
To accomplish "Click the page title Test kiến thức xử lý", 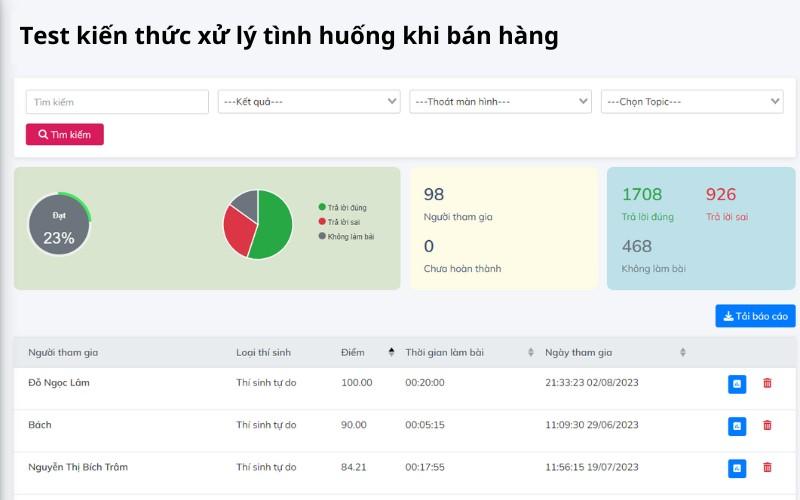I will click(289, 36).
